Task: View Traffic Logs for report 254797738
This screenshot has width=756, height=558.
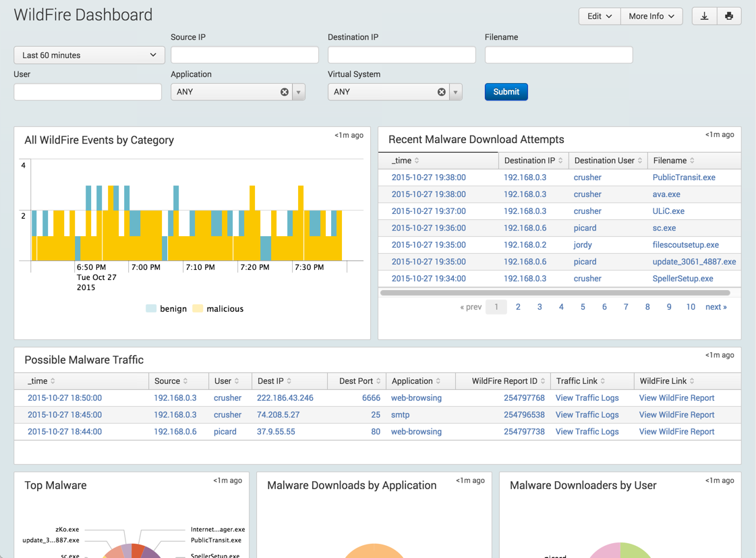Action: (587, 432)
